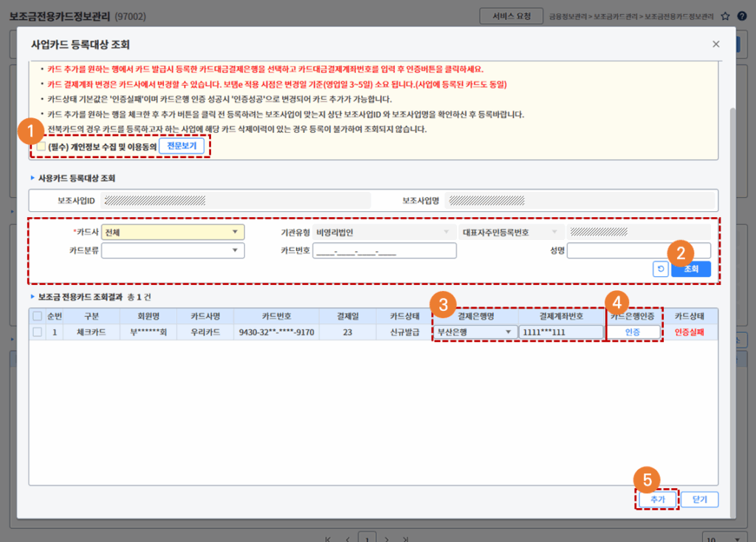This screenshot has width=756, height=542.
Task: Click next page arrow in background pagination
Action: [386, 538]
